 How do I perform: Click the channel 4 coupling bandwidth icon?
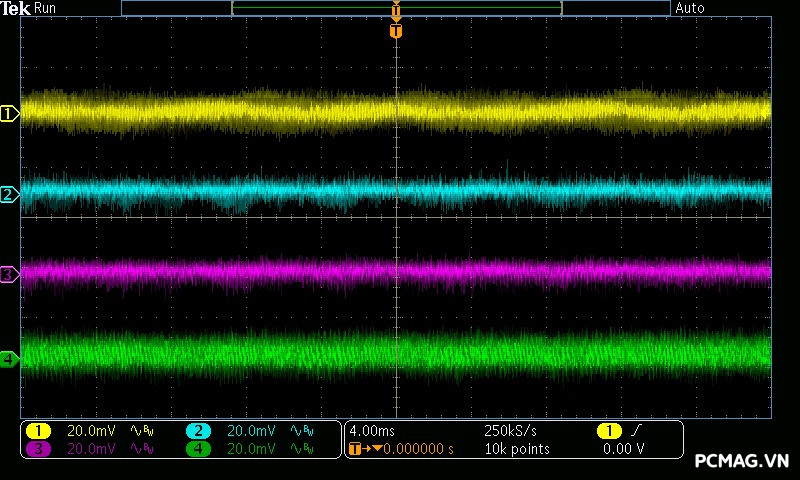pyautogui.click(x=303, y=449)
